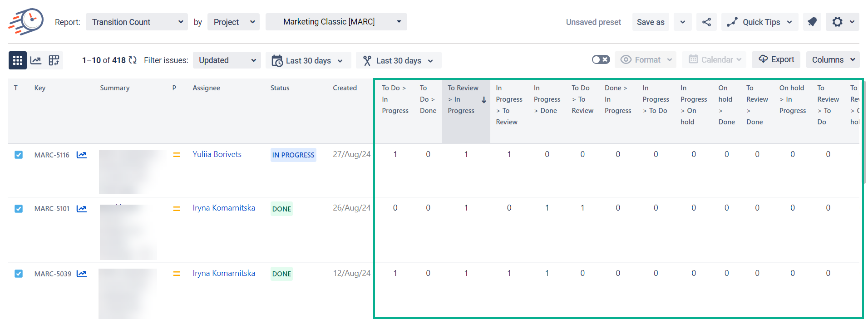The height and width of the screenshot is (319, 868).
Task: Expand the Updated filter dropdown
Action: (227, 60)
